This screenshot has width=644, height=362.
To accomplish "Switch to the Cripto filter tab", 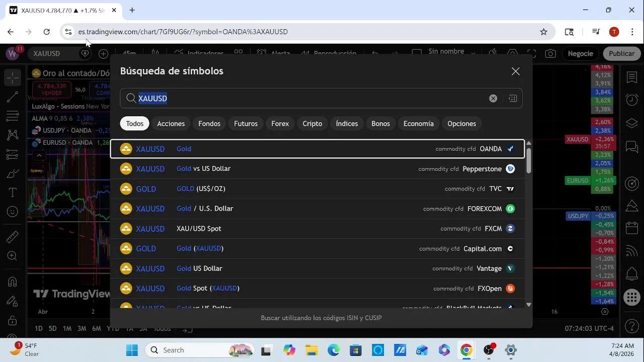I will pos(312,124).
